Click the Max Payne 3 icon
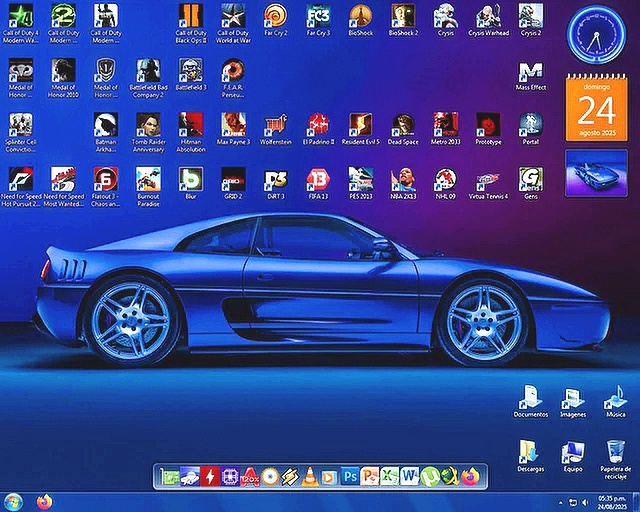This screenshot has height=512, width=640. pyautogui.click(x=233, y=129)
